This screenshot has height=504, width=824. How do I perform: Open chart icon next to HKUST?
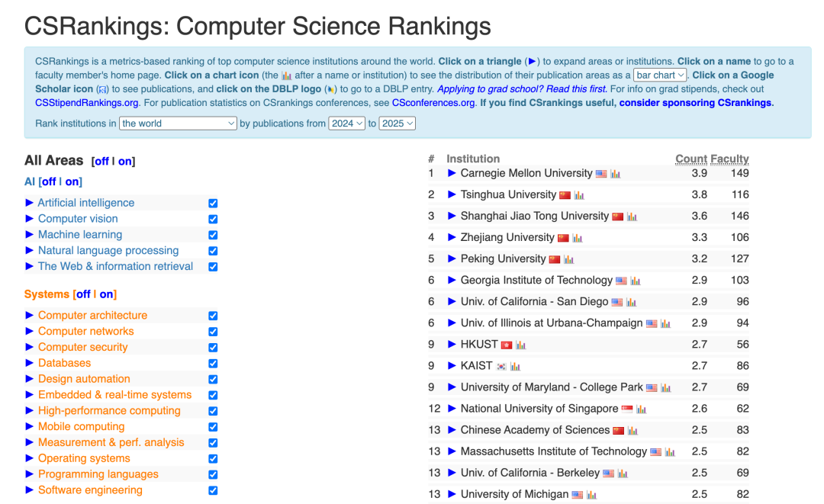coord(520,345)
